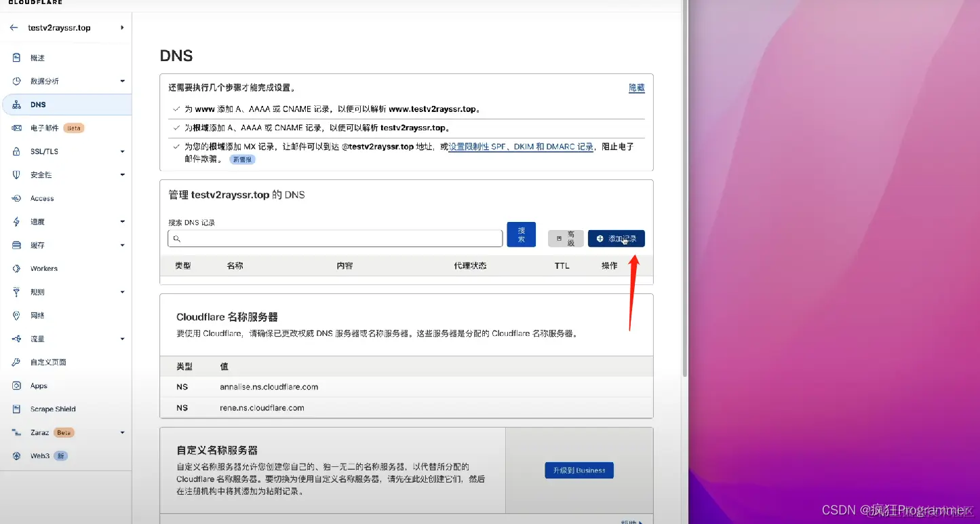Expand the 数据分析 sidebar section
Viewport: 980px width, 524px height.
pyautogui.click(x=122, y=81)
